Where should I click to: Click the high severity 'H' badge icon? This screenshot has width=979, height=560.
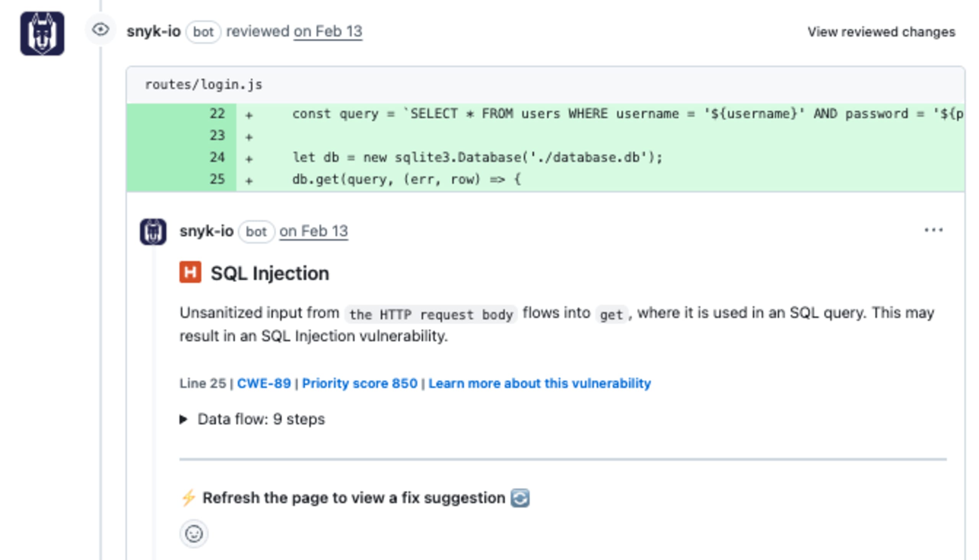[x=190, y=273]
